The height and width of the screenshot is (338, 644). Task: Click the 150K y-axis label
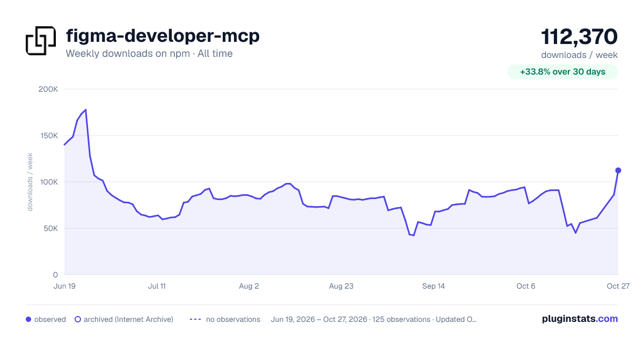[49, 136]
